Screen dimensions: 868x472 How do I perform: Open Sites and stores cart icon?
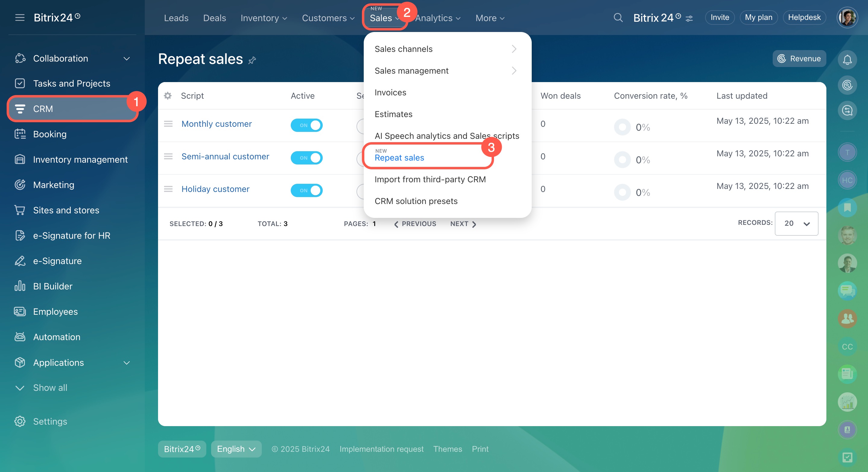click(x=20, y=210)
